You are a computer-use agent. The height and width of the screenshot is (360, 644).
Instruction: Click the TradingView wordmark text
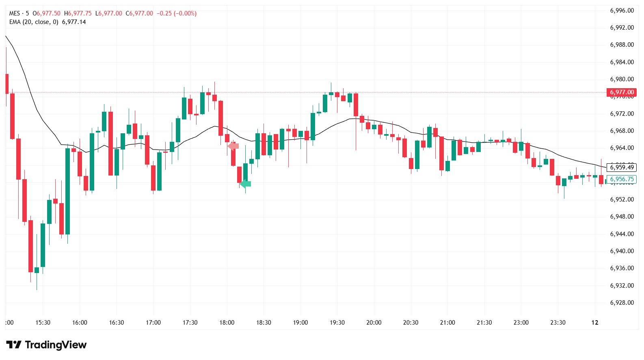tap(56, 345)
